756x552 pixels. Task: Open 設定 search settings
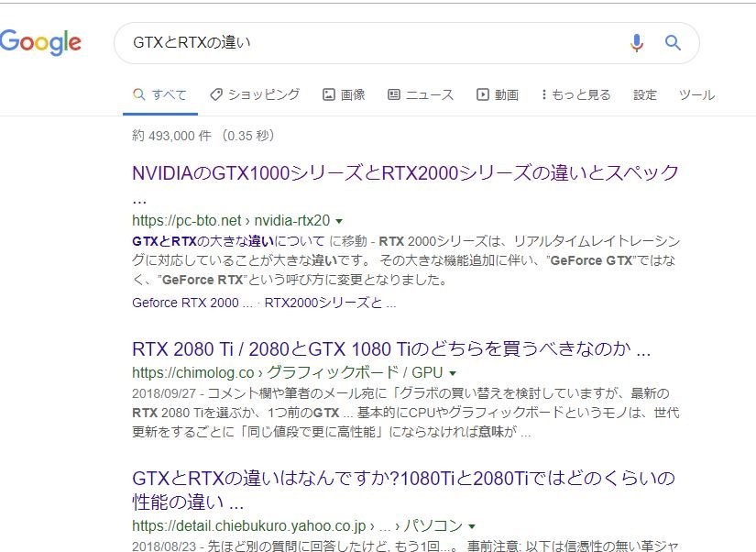(645, 94)
